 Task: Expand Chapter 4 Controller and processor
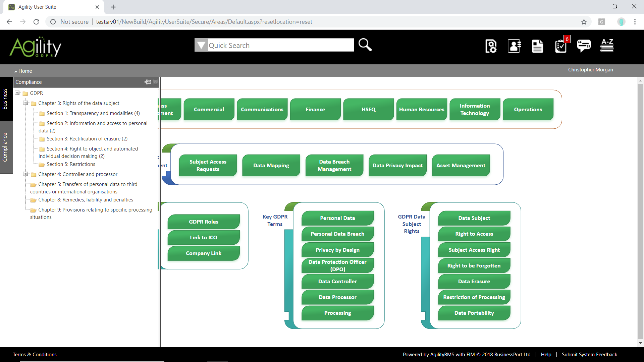click(x=25, y=174)
